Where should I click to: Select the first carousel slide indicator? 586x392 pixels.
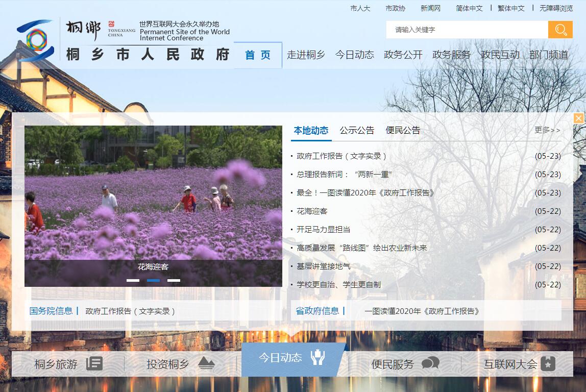point(133,280)
